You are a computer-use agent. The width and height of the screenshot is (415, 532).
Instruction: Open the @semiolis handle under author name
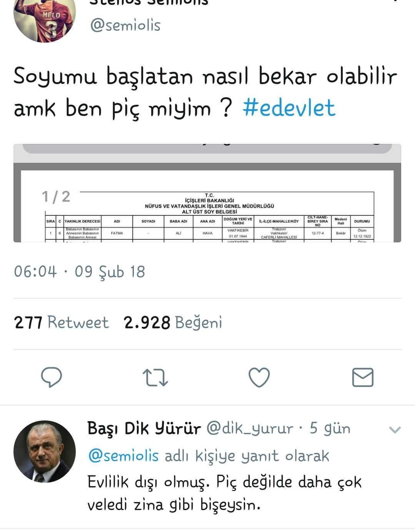(x=125, y=25)
